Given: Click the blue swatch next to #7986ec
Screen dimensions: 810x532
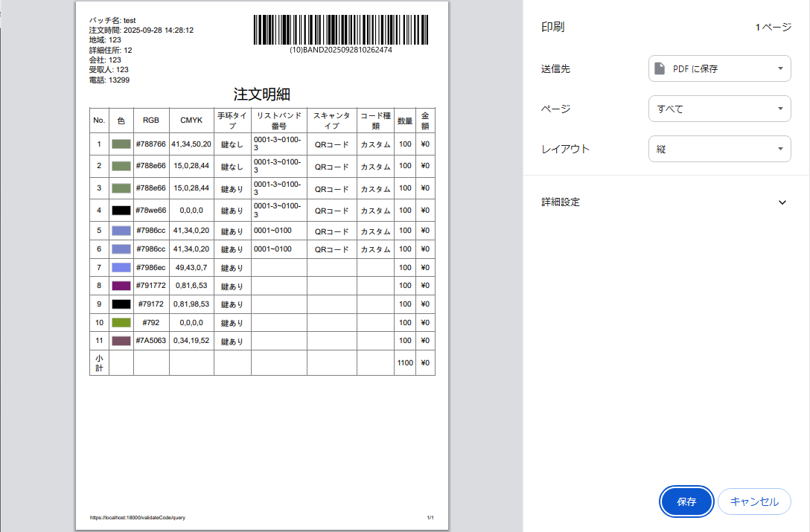Looking at the screenshot, I should (121, 267).
